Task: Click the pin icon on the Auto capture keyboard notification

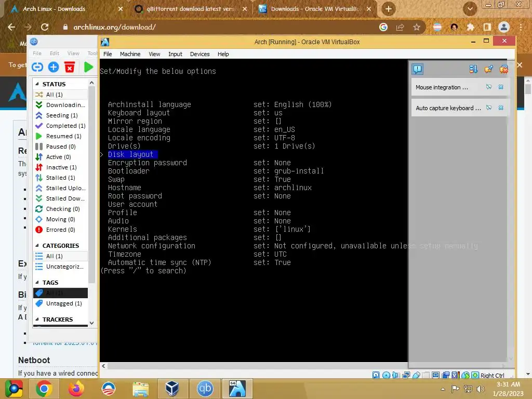Action: [x=488, y=108]
